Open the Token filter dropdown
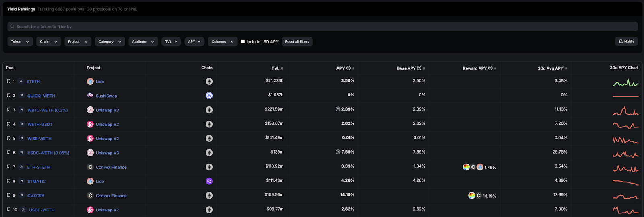The image size is (644, 217). 20,41
